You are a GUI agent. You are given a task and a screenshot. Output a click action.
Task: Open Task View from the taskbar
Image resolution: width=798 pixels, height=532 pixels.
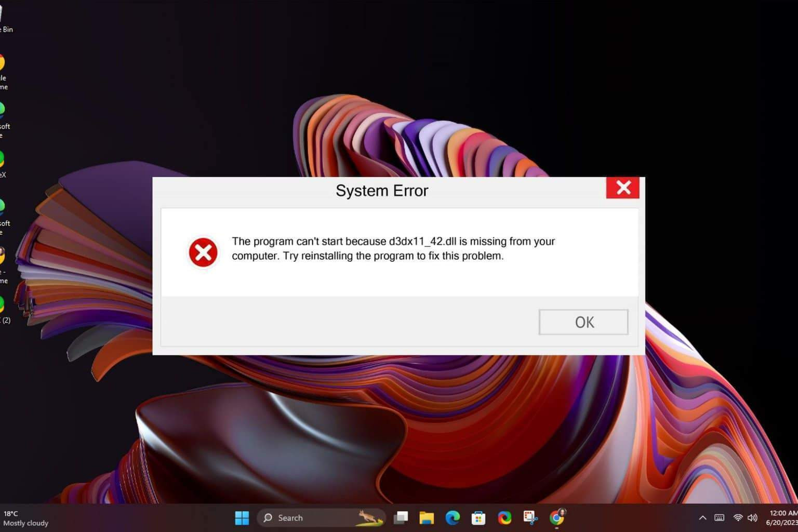pyautogui.click(x=401, y=517)
